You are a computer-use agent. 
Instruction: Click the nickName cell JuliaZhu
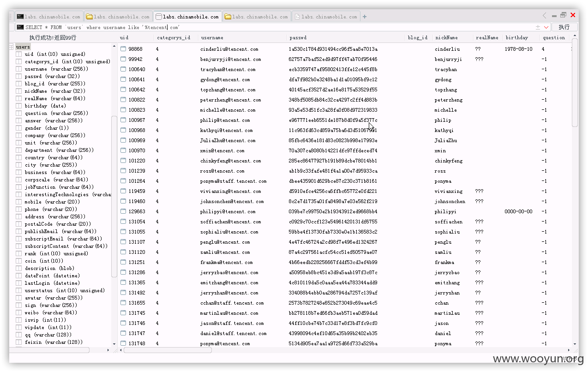pyautogui.click(x=446, y=140)
